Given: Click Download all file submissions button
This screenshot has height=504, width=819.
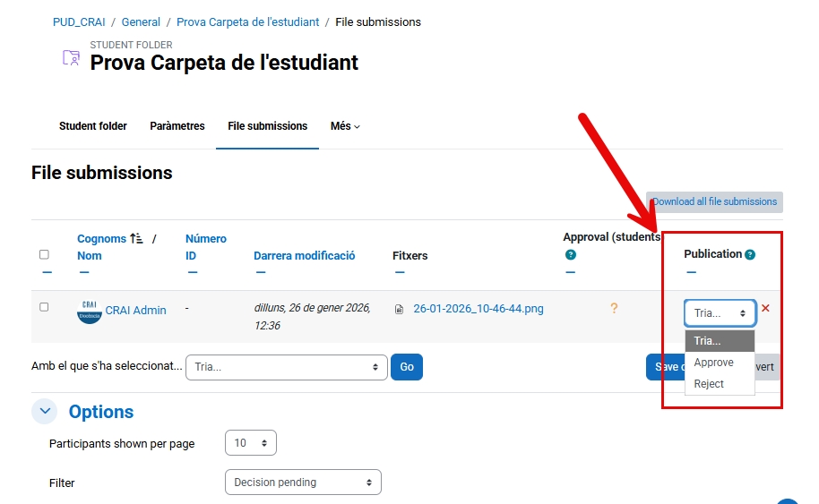Looking at the screenshot, I should tap(714, 201).
